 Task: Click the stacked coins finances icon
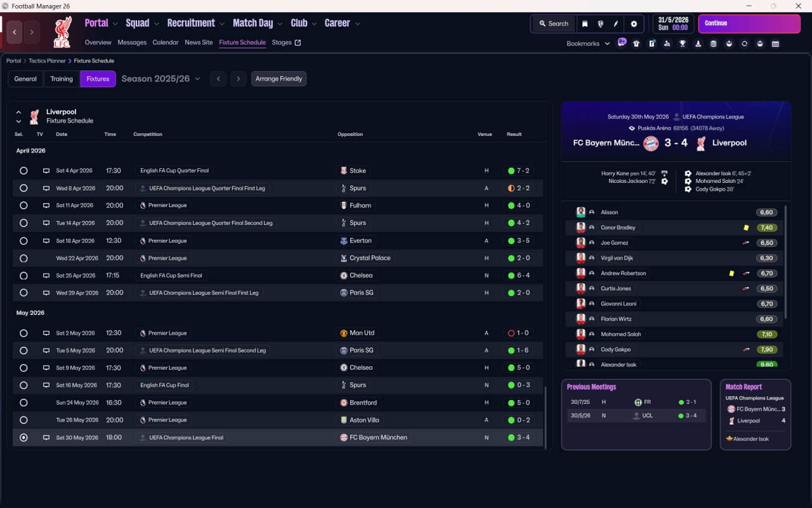713,44
